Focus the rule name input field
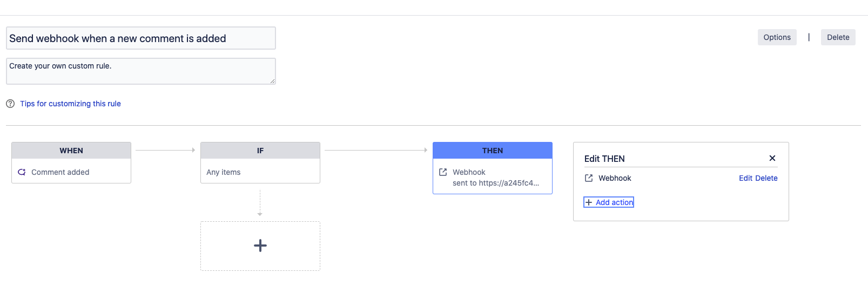868x293 pixels. 140,38
